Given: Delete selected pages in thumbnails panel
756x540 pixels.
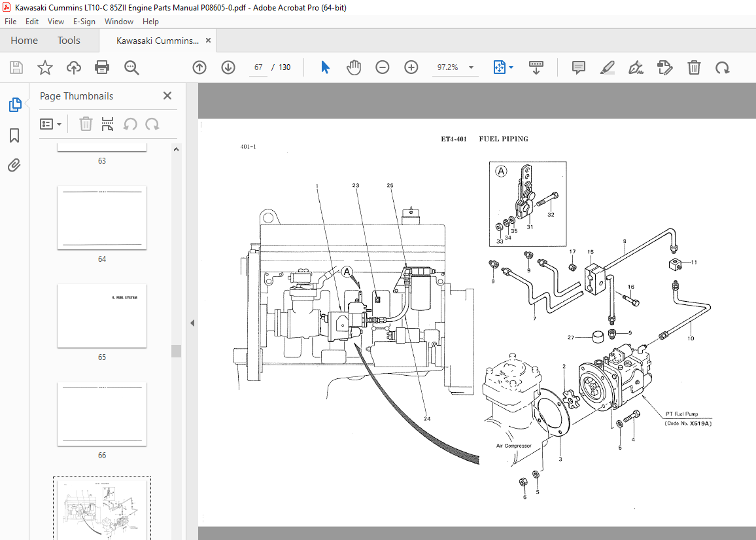Looking at the screenshot, I should (x=86, y=124).
